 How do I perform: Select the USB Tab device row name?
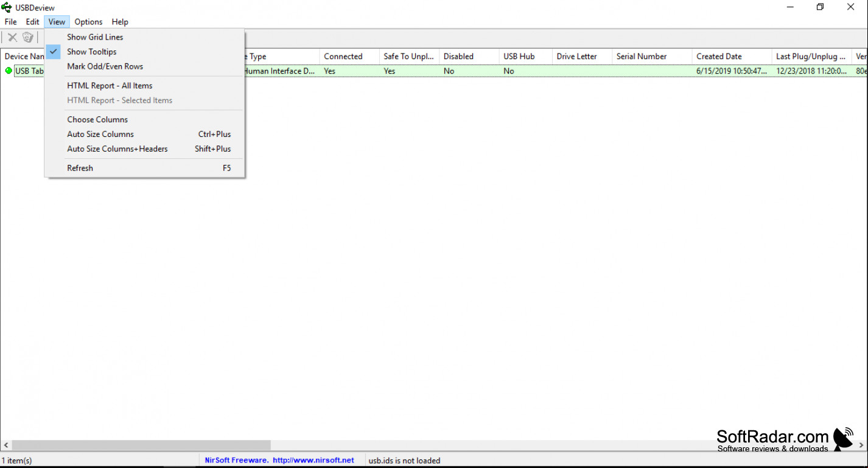(29, 71)
